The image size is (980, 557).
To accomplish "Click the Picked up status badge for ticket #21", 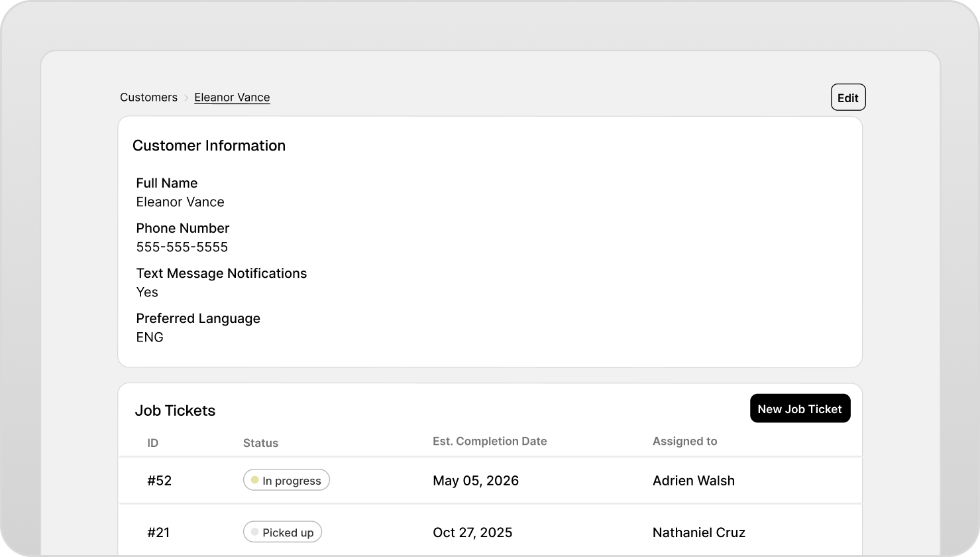I will click(x=282, y=531).
